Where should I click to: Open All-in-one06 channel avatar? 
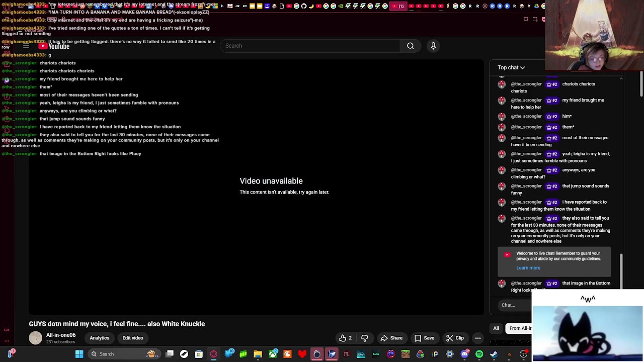point(35,338)
